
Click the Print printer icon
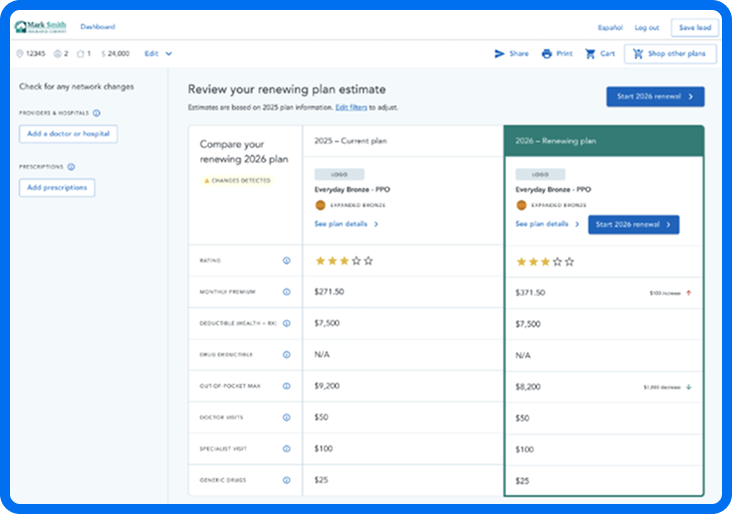point(546,54)
